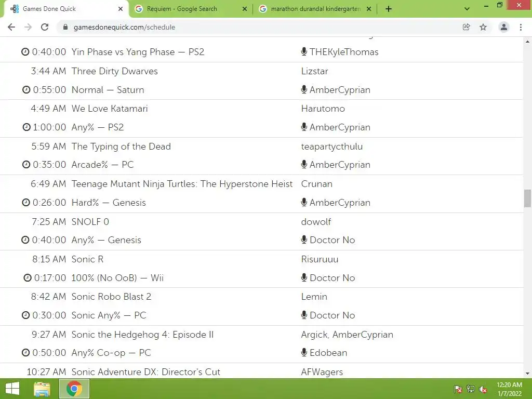Switch to marathon durandal kindergarten tab

click(315, 9)
